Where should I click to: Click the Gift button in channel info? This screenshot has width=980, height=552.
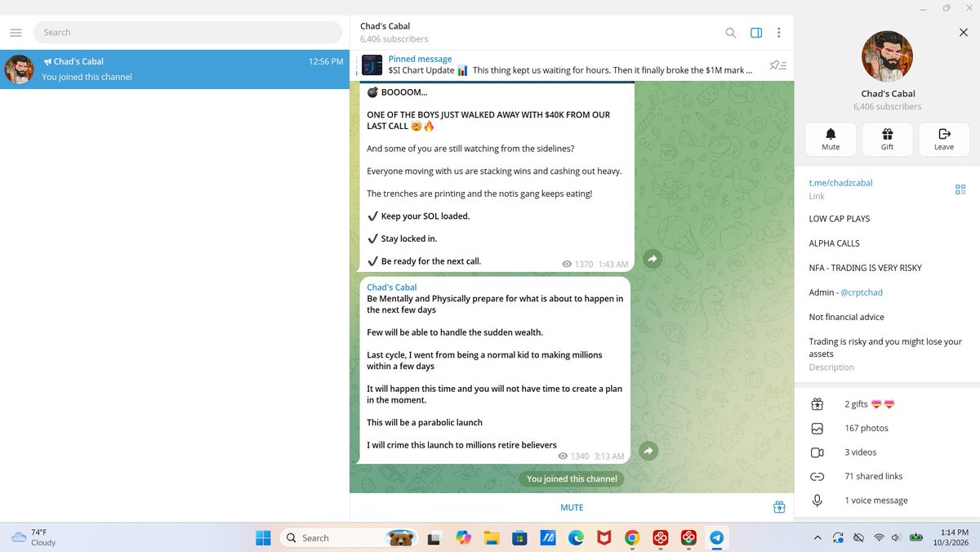[x=887, y=139]
